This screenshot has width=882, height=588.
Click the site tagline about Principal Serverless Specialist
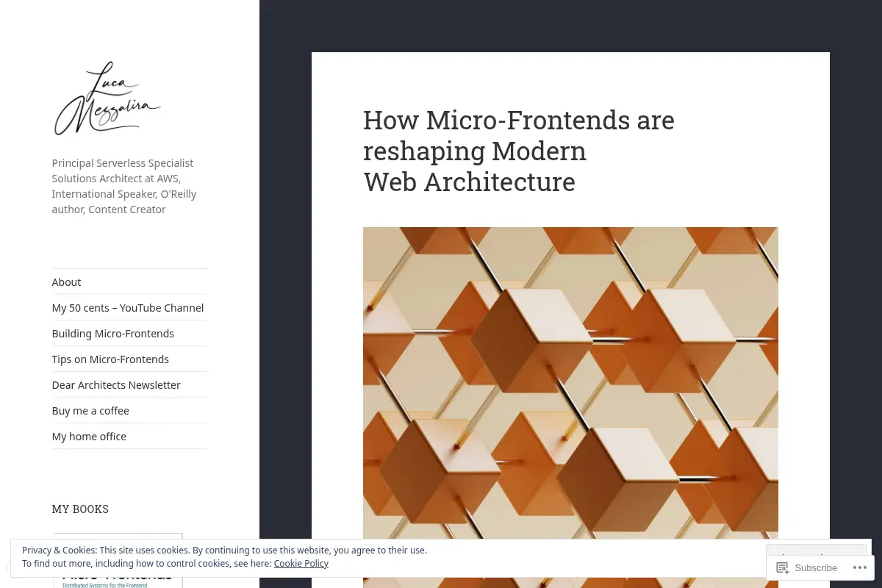[x=124, y=186]
